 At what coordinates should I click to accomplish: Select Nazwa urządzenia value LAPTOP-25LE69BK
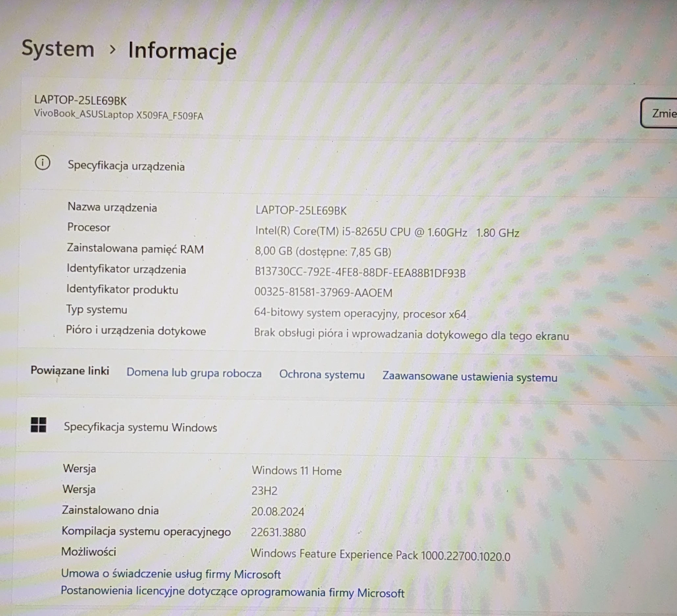pyautogui.click(x=301, y=210)
